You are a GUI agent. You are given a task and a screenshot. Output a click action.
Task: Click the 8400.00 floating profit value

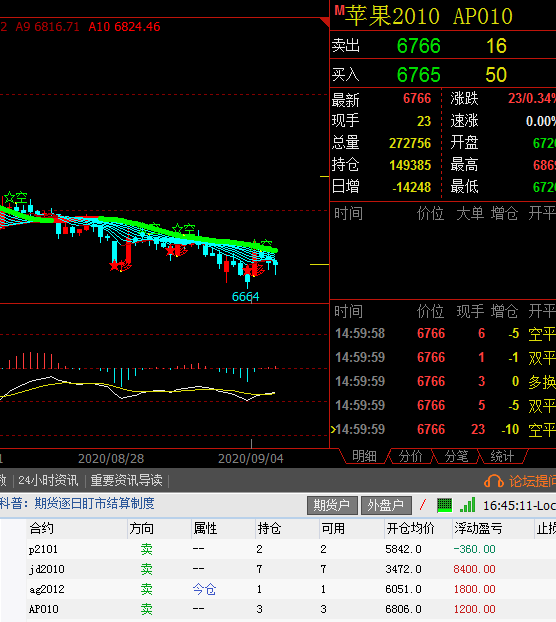click(474, 569)
